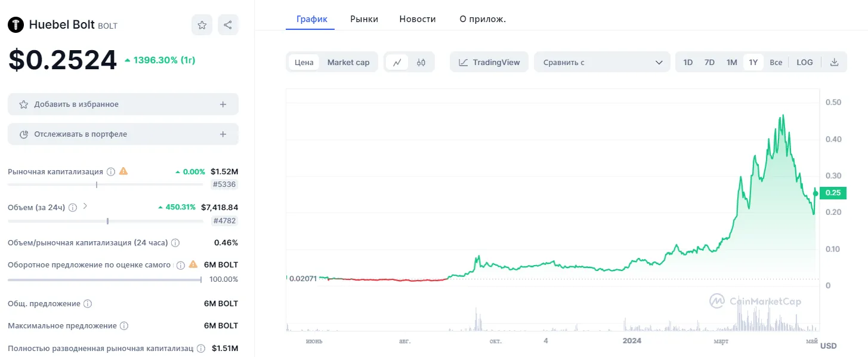Screen dimensions: 868x357
Task: Expand the chevron next to Объем (за 24ч)
Action: (85, 207)
